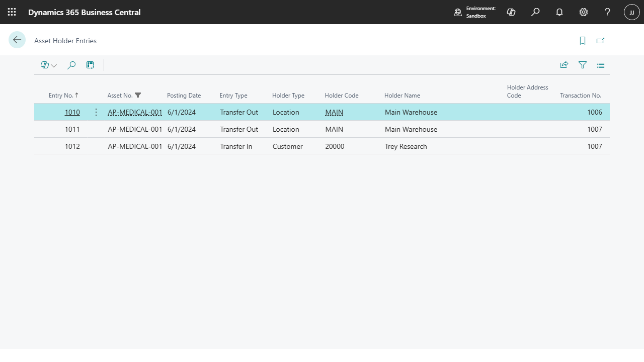Open the notifications bell

tap(559, 12)
